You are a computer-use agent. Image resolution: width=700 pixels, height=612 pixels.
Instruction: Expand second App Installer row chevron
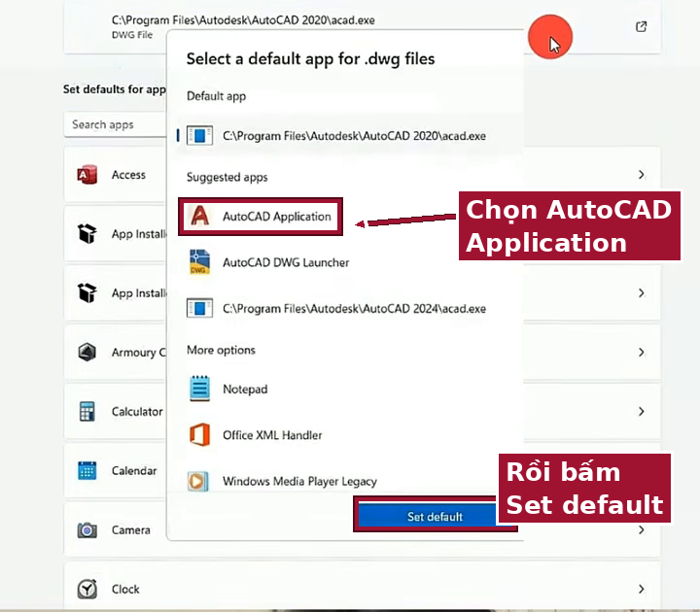[x=641, y=292]
